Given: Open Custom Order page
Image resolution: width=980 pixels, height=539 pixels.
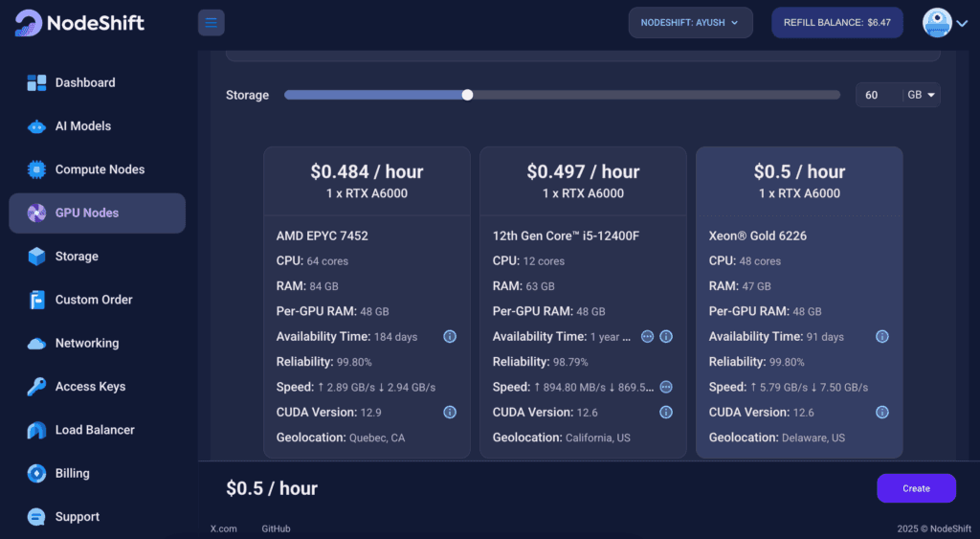Looking at the screenshot, I should [94, 300].
